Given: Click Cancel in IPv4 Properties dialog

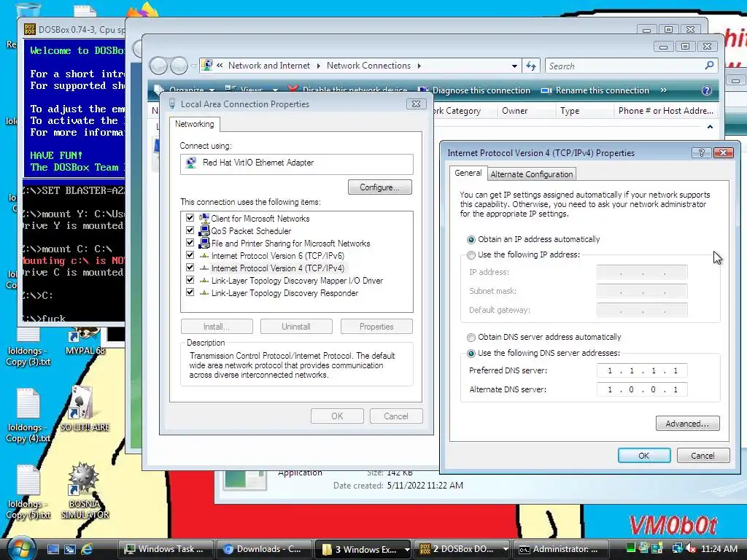Looking at the screenshot, I should (703, 455).
